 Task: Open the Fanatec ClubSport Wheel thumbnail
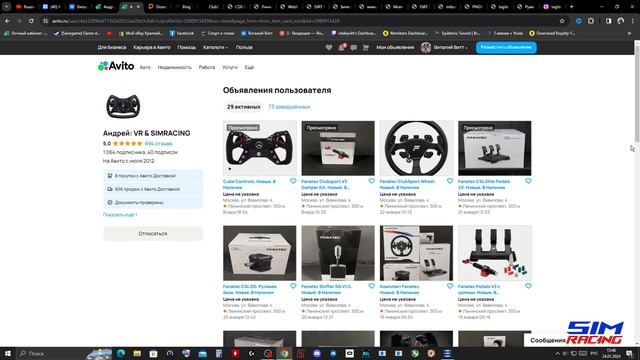tap(416, 148)
